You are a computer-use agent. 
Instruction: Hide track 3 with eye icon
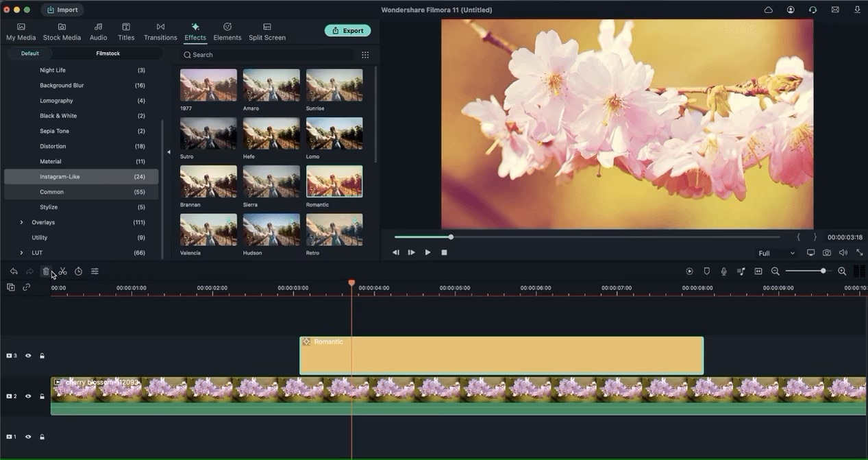pyautogui.click(x=28, y=356)
